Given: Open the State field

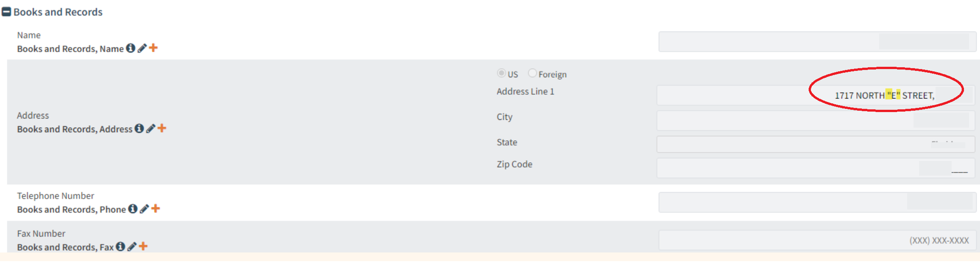Looking at the screenshot, I should coord(816,144).
